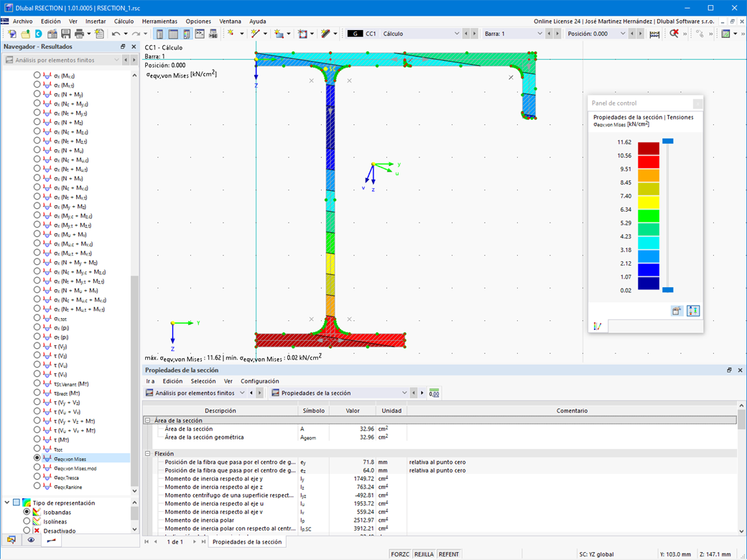Screen dimensions: 747x560
Task: Open the Navigator data tab icon
Action: (x=11, y=539)
